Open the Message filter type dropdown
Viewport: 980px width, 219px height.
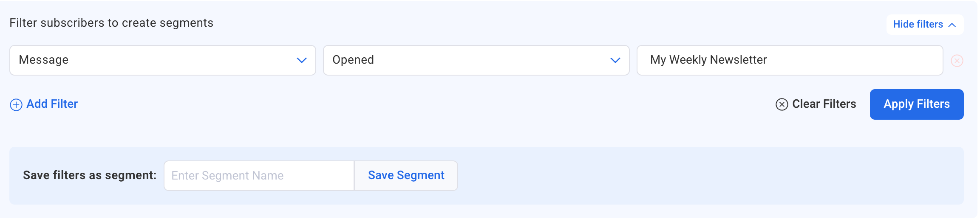coord(162,60)
